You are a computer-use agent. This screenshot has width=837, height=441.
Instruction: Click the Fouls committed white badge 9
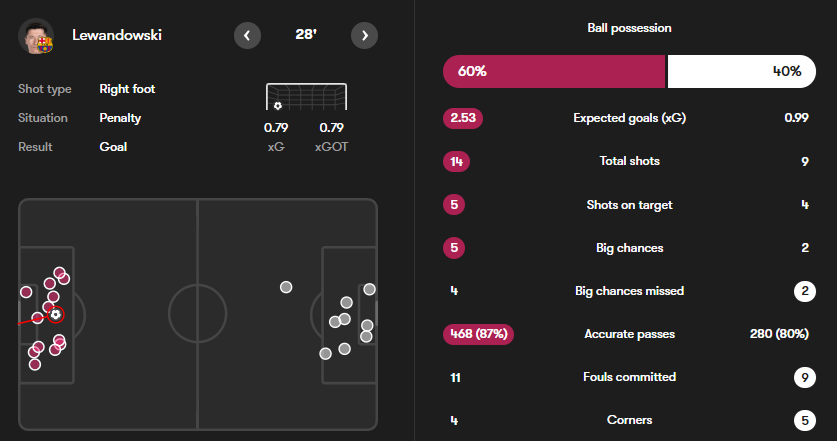click(805, 377)
